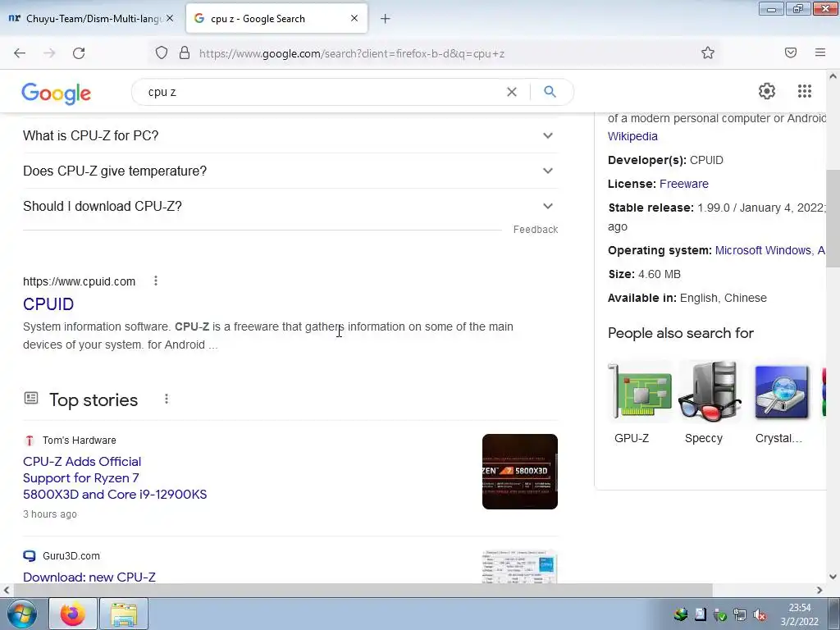Click the horizontal page scrollbar
This screenshot has width=840, height=630.
(x=363, y=590)
